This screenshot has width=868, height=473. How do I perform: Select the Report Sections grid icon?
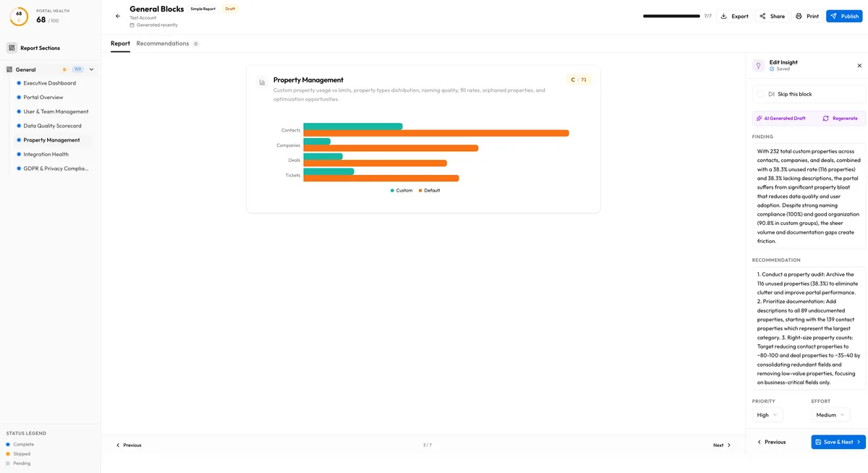tap(12, 48)
